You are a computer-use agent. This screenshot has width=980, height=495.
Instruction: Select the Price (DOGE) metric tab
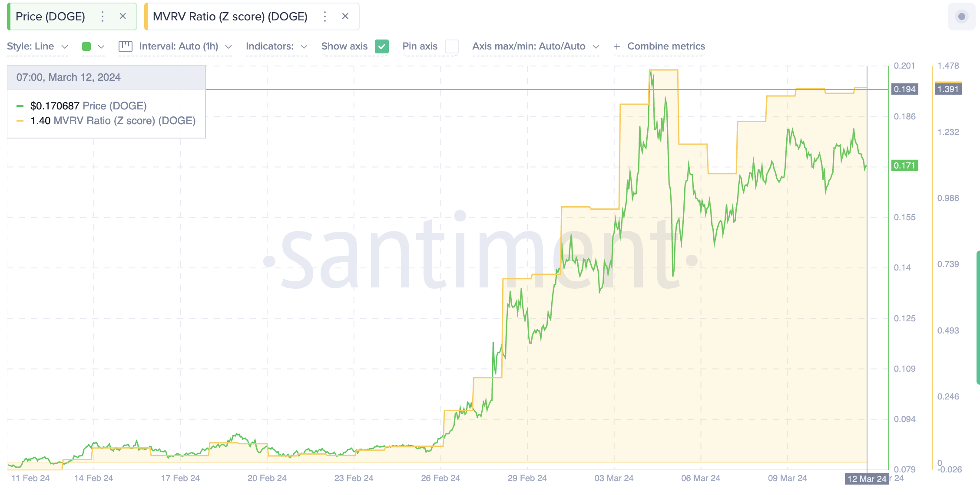(50, 16)
